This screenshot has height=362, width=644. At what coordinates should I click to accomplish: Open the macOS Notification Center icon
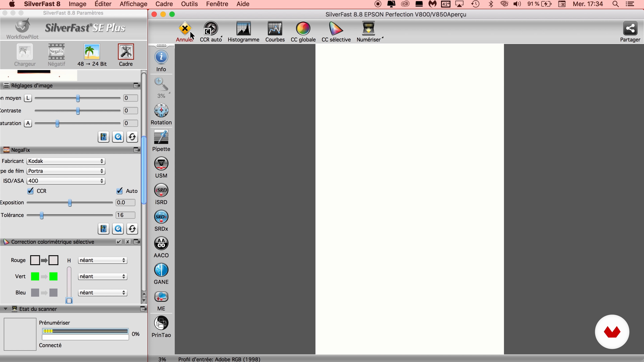(x=630, y=4)
